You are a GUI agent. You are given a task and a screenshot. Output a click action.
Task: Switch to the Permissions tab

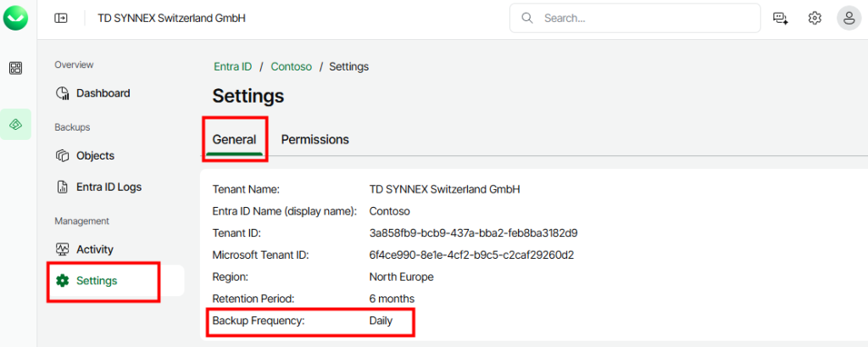point(314,139)
